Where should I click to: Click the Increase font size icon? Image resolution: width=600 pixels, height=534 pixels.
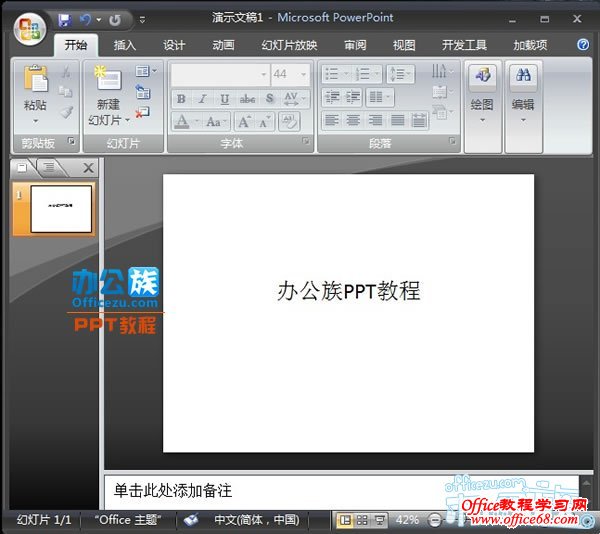pos(244,122)
